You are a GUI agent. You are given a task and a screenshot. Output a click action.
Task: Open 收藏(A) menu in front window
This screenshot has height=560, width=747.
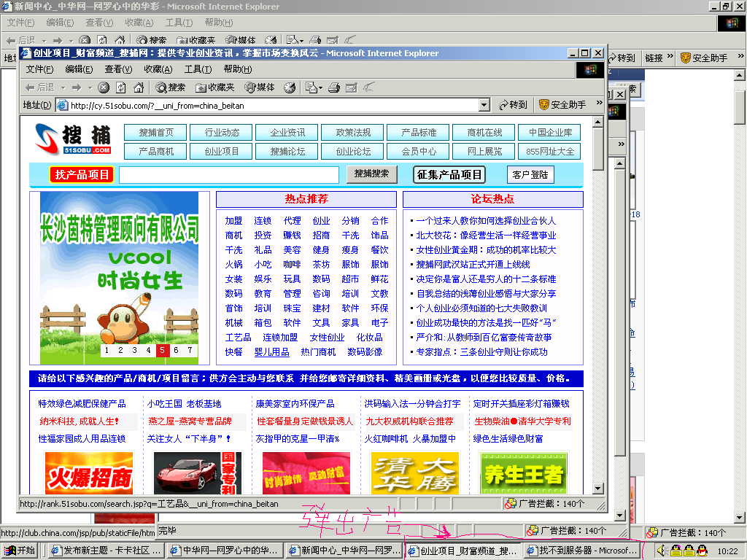(x=158, y=69)
